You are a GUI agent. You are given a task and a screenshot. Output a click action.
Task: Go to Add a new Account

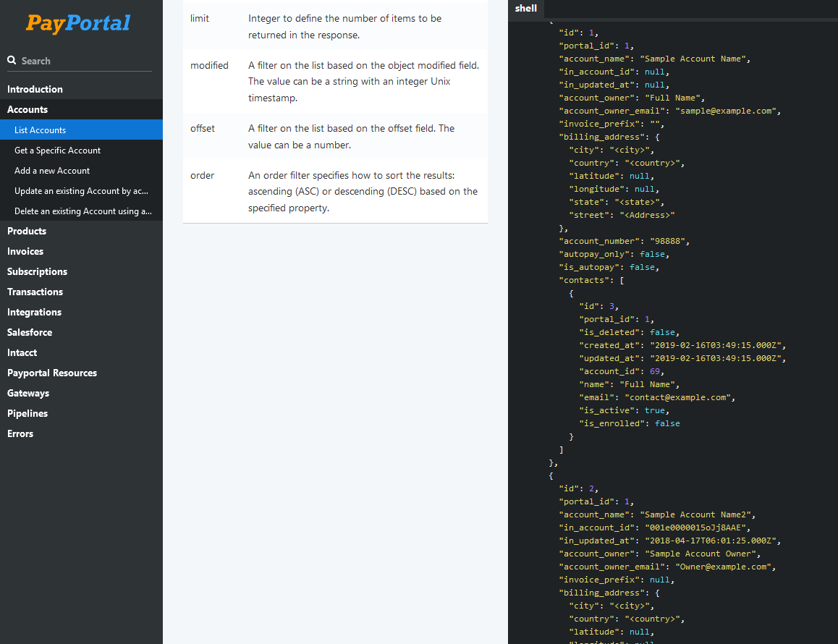(x=52, y=171)
